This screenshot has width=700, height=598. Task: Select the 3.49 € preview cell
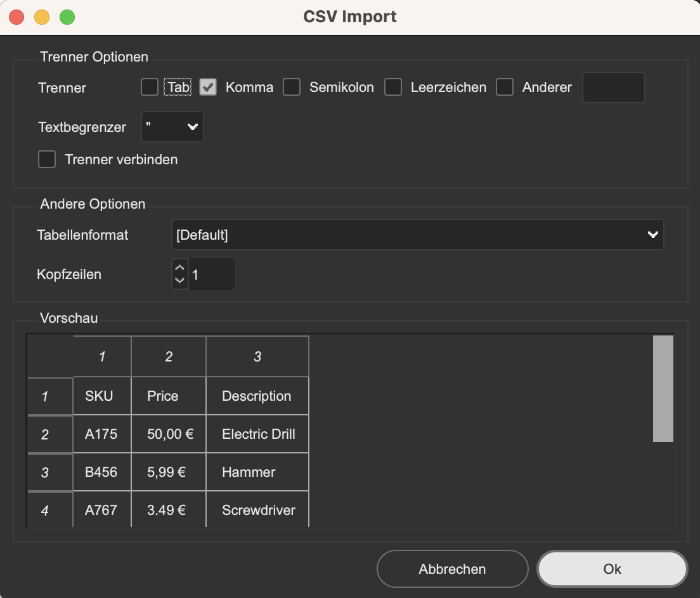169,510
